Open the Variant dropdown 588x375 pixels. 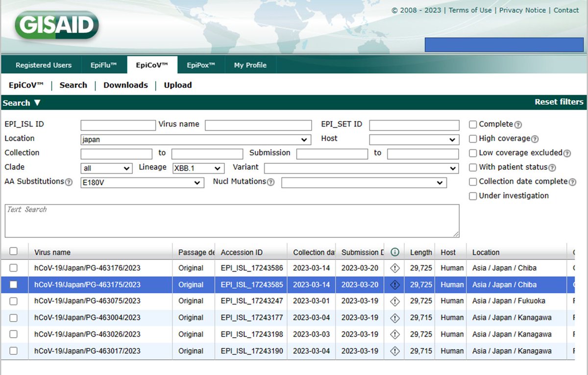[x=361, y=168]
